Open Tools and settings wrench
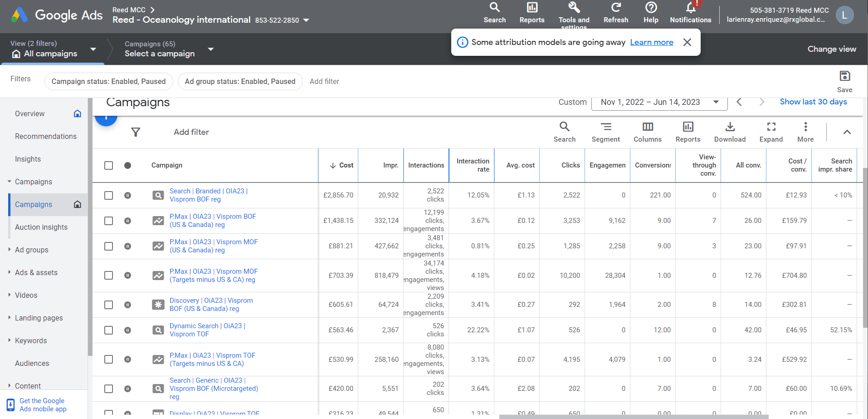868x419 pixels. (574, 8)
